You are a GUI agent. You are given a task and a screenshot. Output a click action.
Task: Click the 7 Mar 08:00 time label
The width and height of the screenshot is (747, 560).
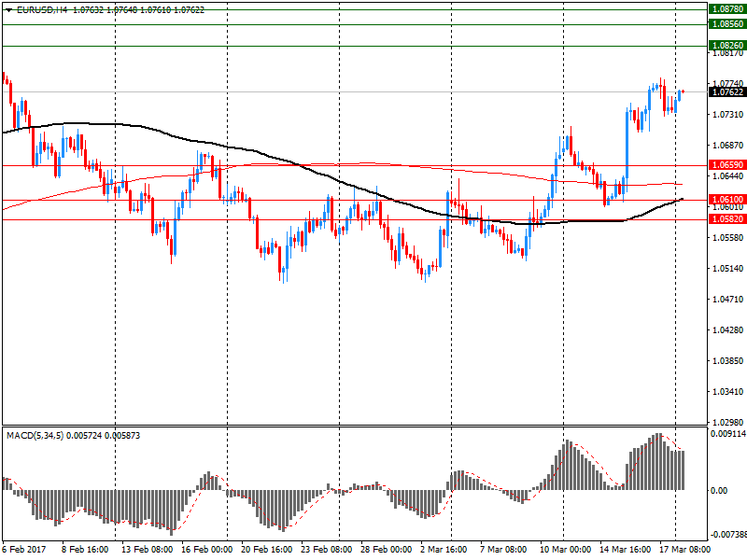[x=503, y=550]
